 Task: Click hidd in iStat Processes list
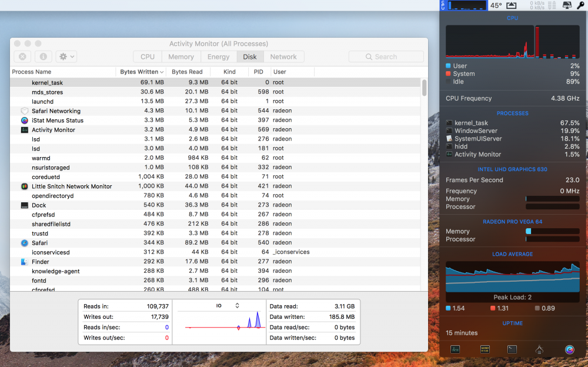click(x=512, y=146)
